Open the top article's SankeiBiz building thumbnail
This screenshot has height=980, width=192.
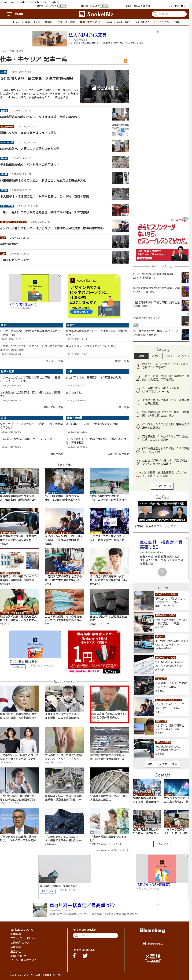tap(105, 86)
